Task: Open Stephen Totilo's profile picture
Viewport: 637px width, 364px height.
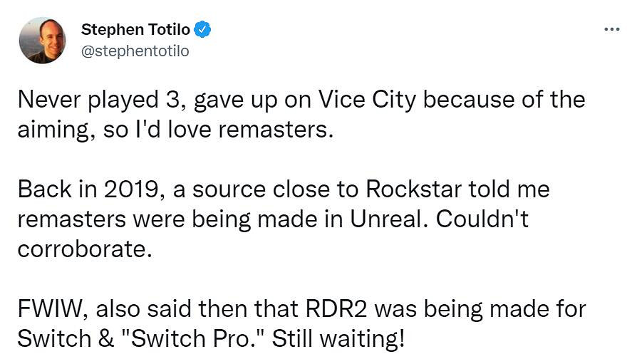Action: [42, 41]
